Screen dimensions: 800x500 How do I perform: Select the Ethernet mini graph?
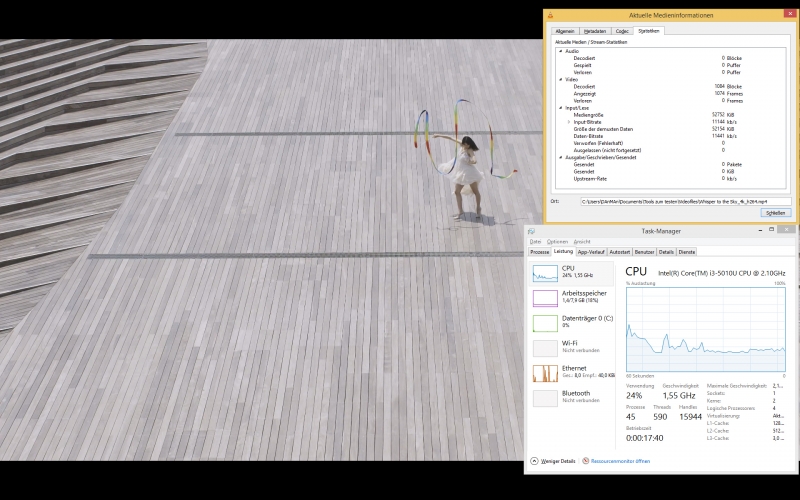(x=545, y=373)
